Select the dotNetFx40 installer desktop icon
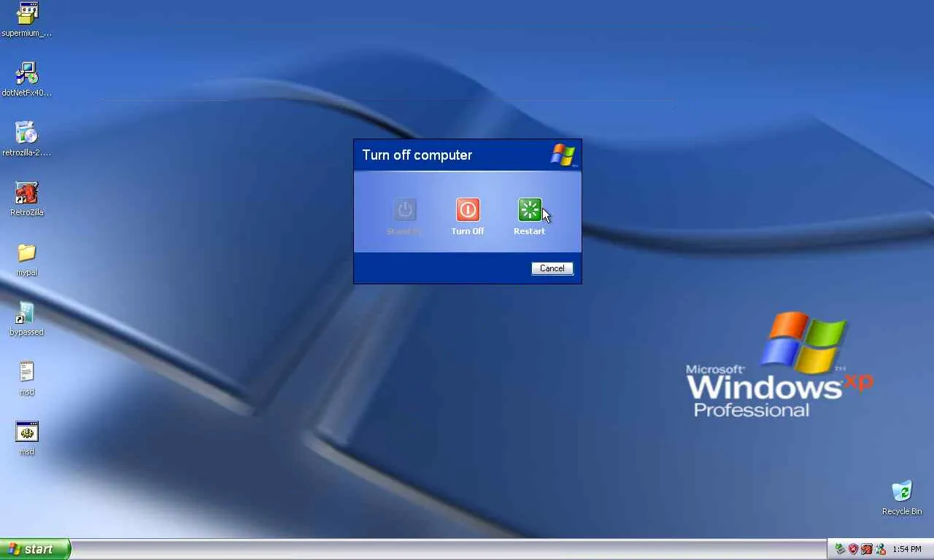The width and height of the screenshot is (934, 560). point(27,73)
